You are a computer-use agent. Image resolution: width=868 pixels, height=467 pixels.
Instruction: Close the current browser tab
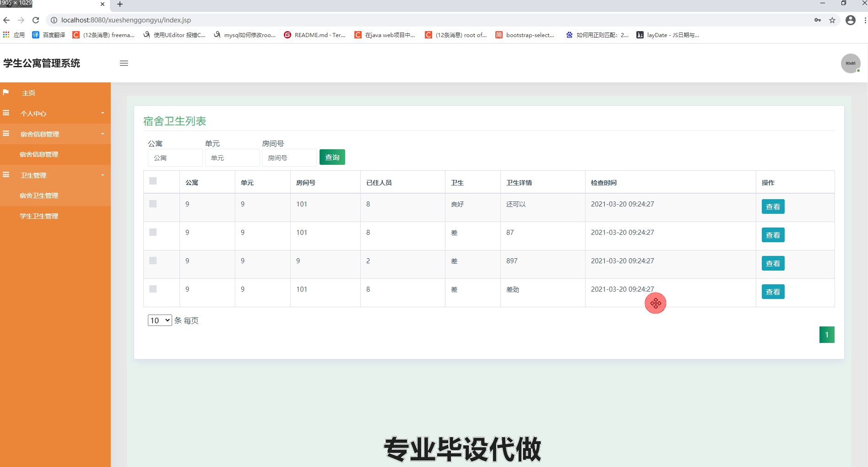[103, 4]
